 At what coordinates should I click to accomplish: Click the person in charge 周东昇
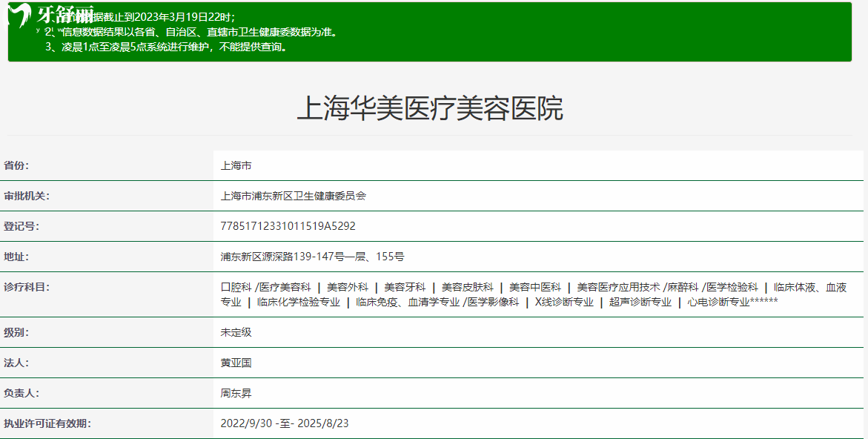pyautogui.click(x=236, y=394)
